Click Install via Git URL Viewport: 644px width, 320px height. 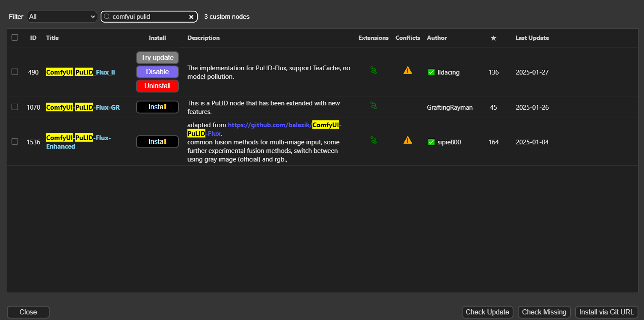607,312
